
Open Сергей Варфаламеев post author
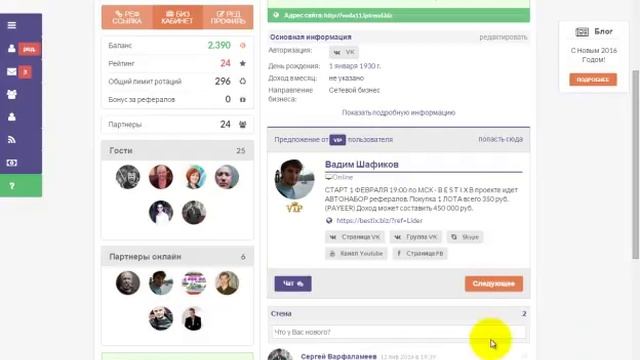coord(339,357)
